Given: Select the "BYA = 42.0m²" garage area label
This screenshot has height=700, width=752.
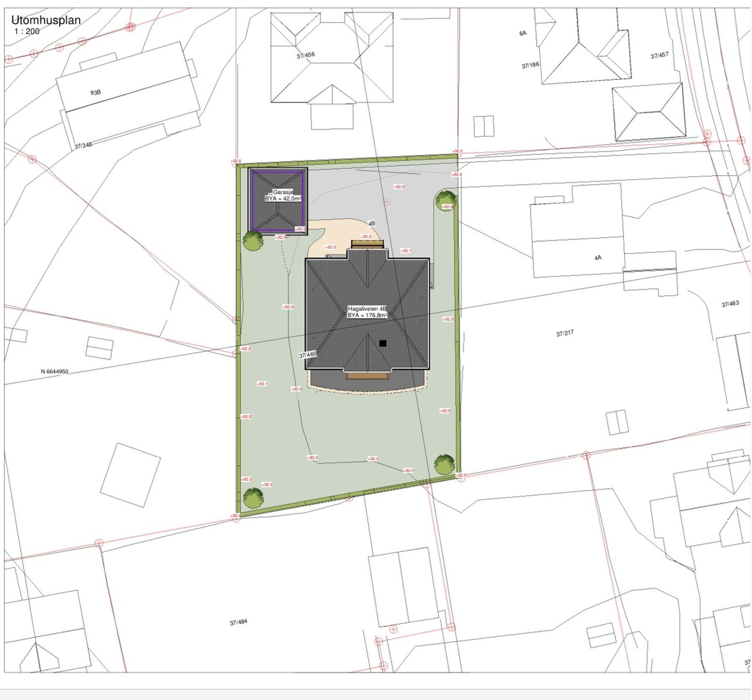Looking at the screenshot, I should [283, 199].
